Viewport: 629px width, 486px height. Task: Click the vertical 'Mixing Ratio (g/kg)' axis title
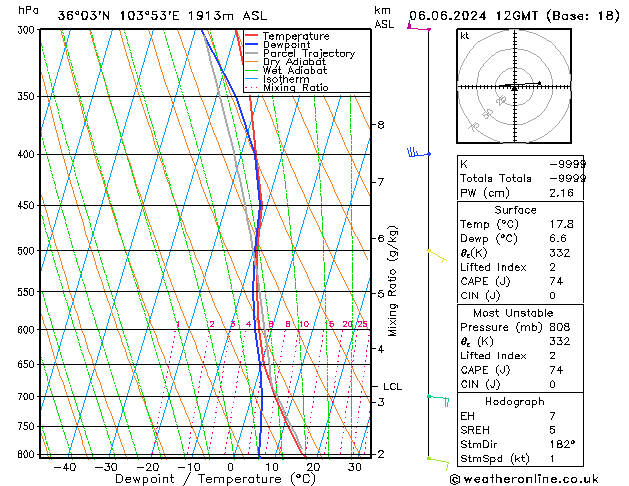pos(393,281)
